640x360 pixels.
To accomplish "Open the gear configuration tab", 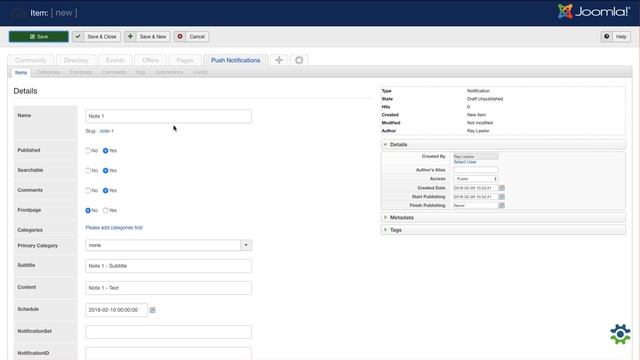I will [299, 60].
